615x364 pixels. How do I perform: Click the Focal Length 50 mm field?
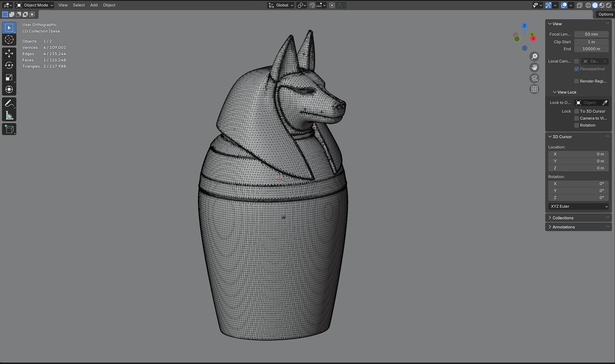pyautogui.click(x=591, y=34)
